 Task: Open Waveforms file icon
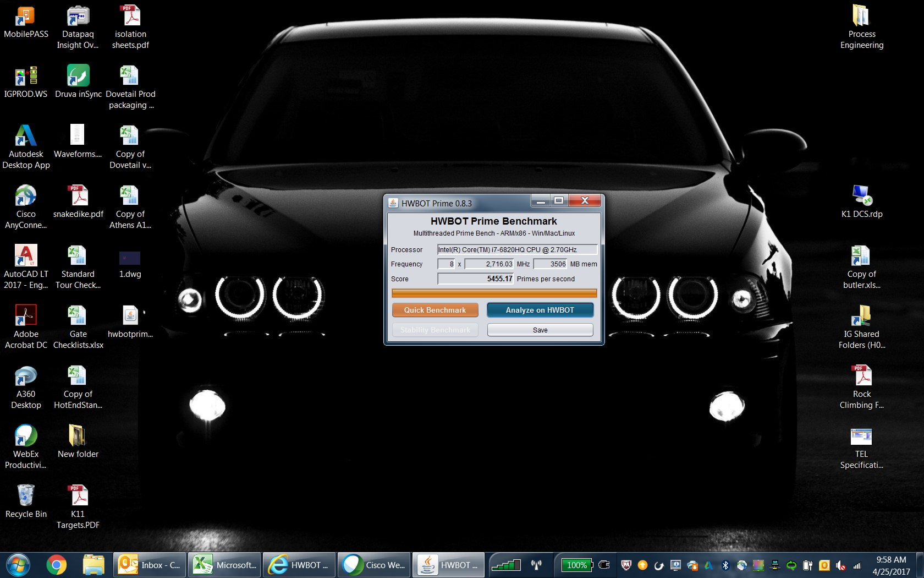[x=78, y=142]
